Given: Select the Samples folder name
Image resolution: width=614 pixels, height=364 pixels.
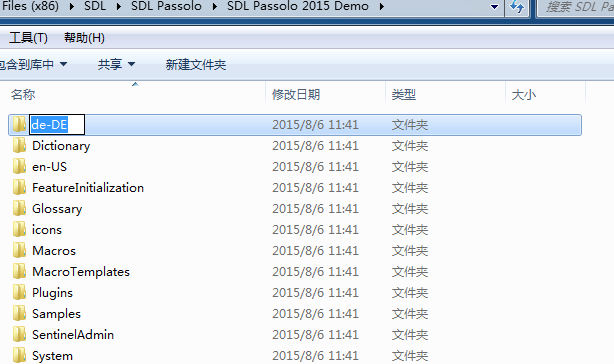Looking at the screenshot, I should 56,314.
